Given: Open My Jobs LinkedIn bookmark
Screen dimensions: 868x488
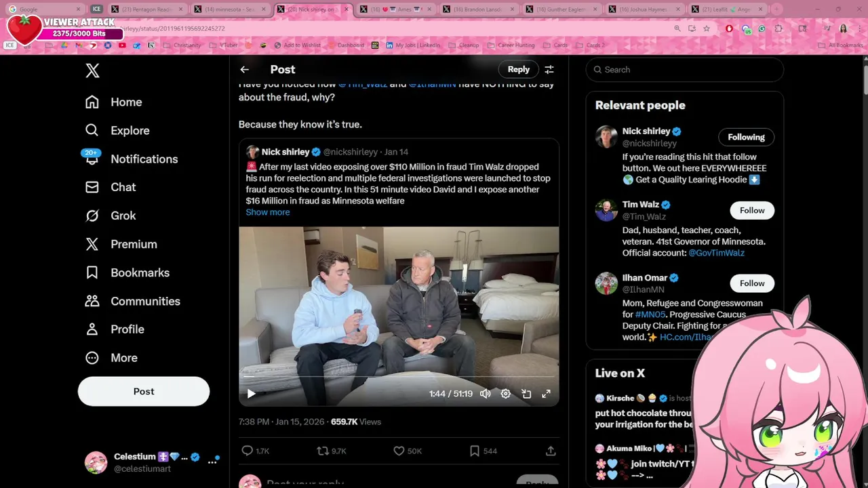Looking at the screenshot, I should tap(413, 45).
